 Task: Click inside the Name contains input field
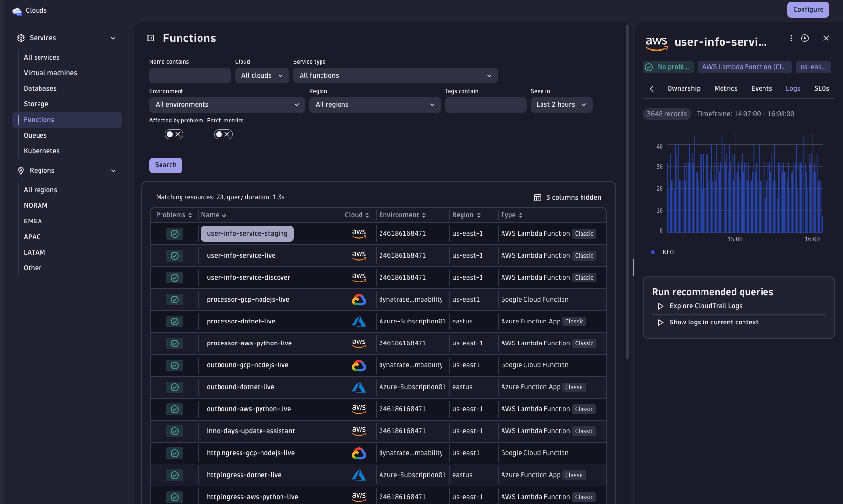190,75
